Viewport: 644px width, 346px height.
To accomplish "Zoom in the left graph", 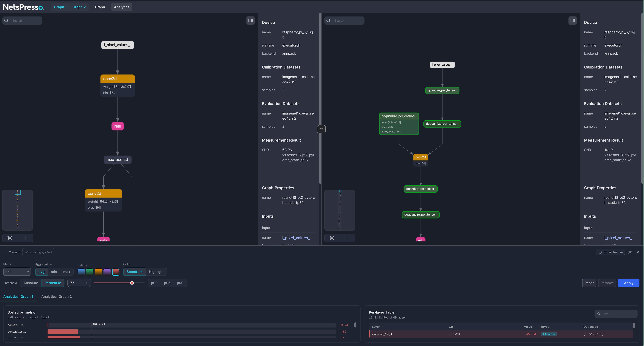I will point(26,238).
